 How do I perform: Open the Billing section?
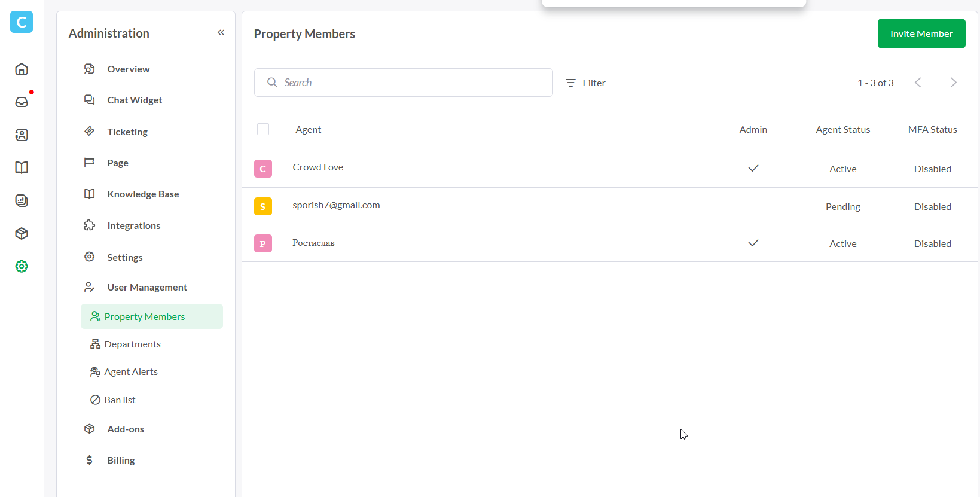coord(121,460)
